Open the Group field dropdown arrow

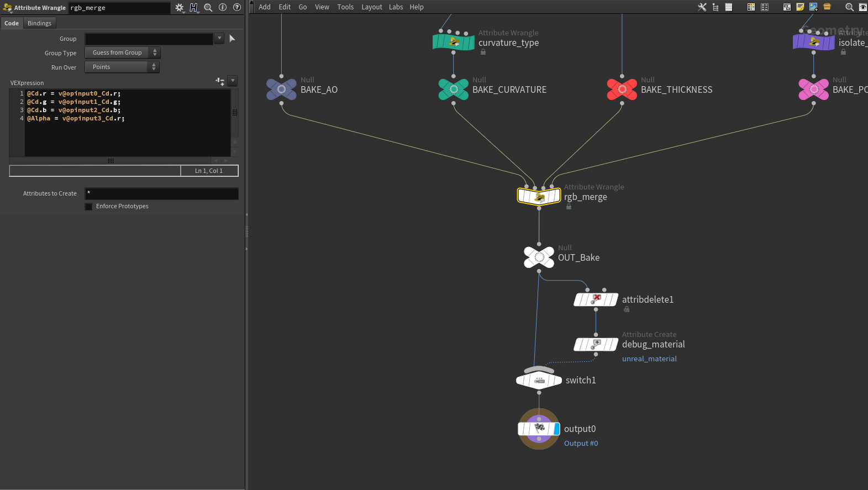(219, 38)
